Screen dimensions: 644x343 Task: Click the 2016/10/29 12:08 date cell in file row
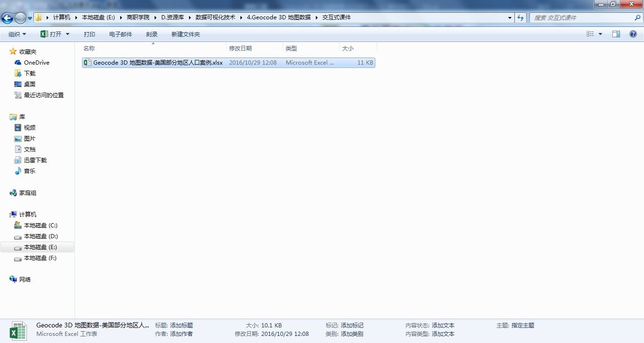click(x=253, y=62)
